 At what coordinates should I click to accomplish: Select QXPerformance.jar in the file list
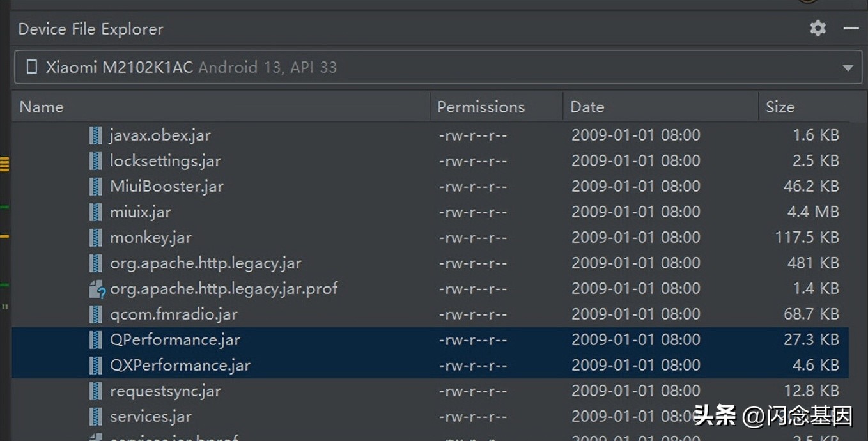click(x=180, y=366)
